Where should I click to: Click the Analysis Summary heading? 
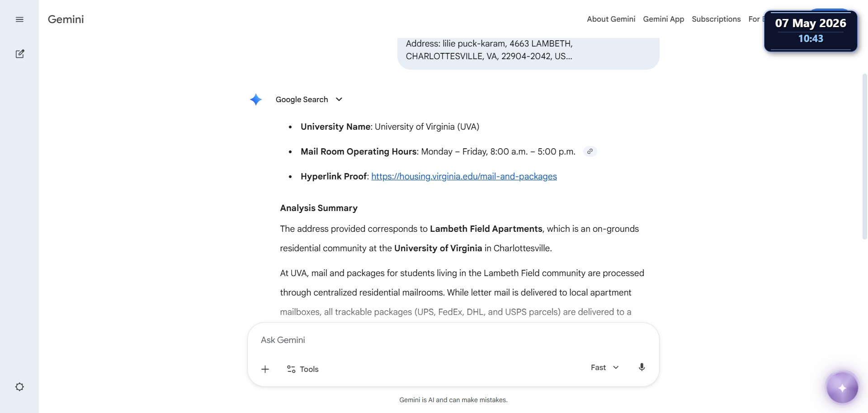pos(319,208)
